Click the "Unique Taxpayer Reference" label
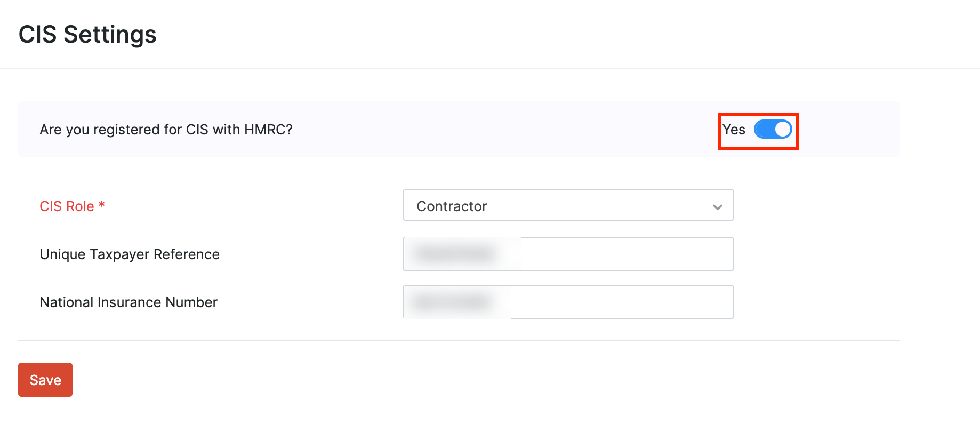980x432 pixels. (x=130, y=254)
